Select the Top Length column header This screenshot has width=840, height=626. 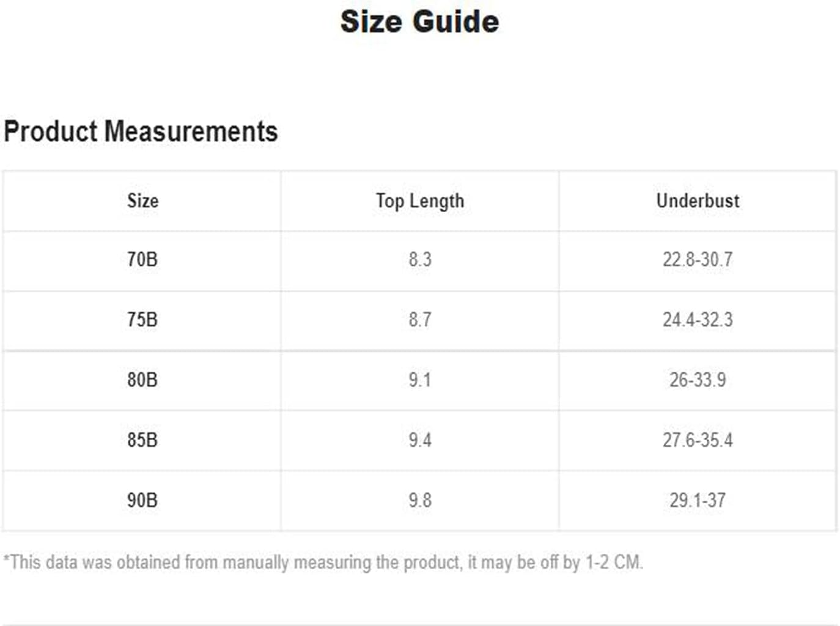tap(420, 201)
